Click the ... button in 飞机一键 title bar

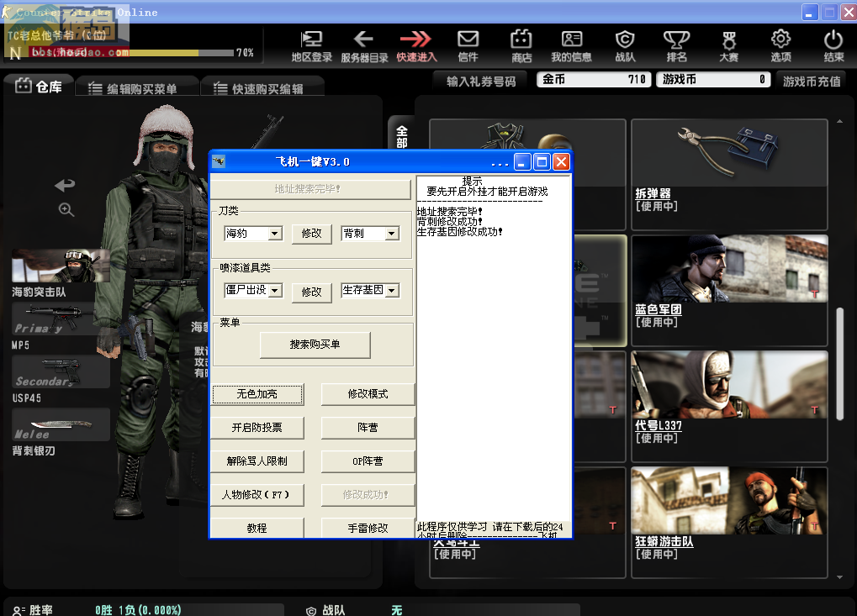coord(500,162)
